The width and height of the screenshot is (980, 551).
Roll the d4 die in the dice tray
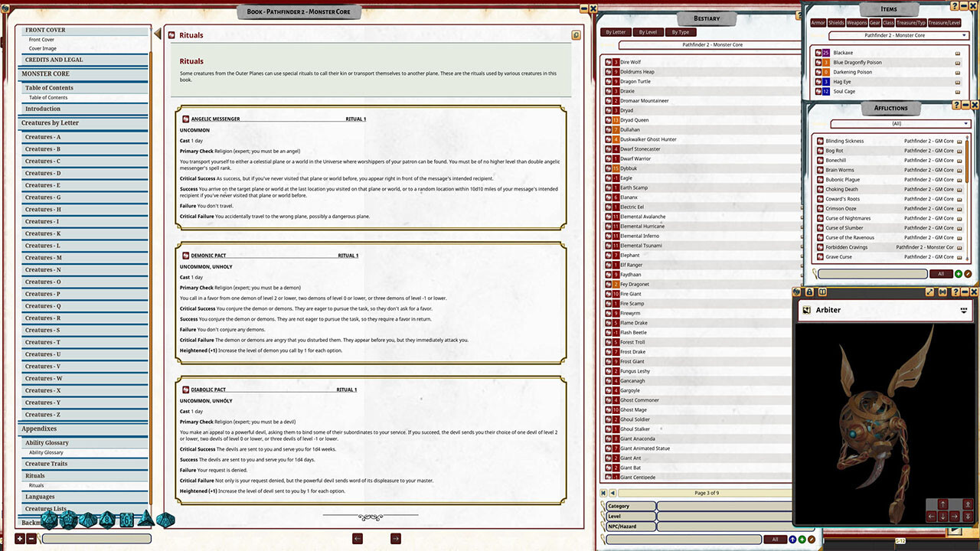click(145, 520)
